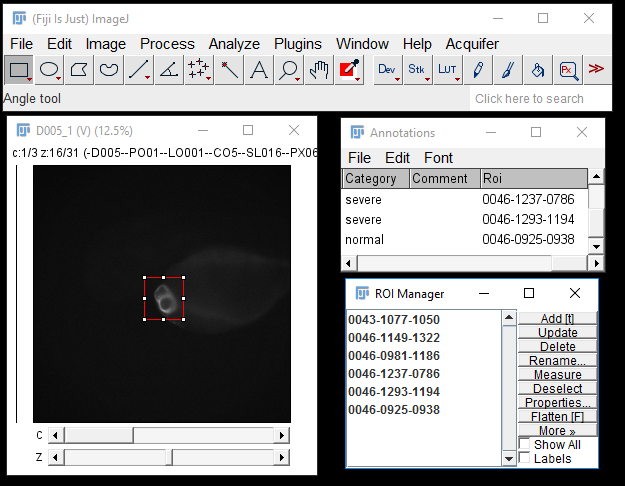The image size is (625, 486).
Task: Open the File menu in ImageJ
Action: tap(22, 44)
